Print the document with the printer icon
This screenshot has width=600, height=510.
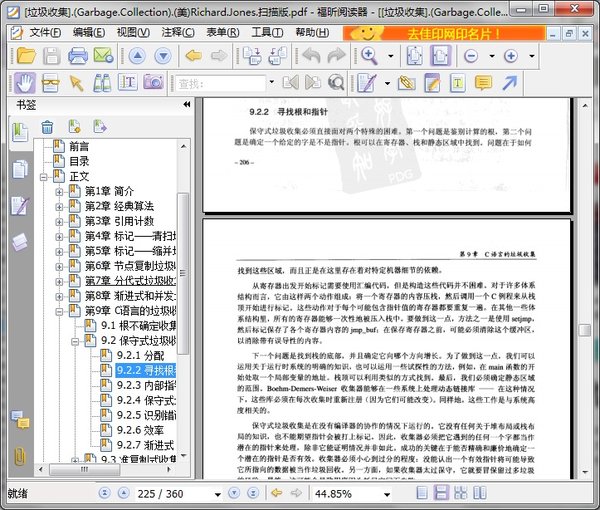click(x=78, y=56)
